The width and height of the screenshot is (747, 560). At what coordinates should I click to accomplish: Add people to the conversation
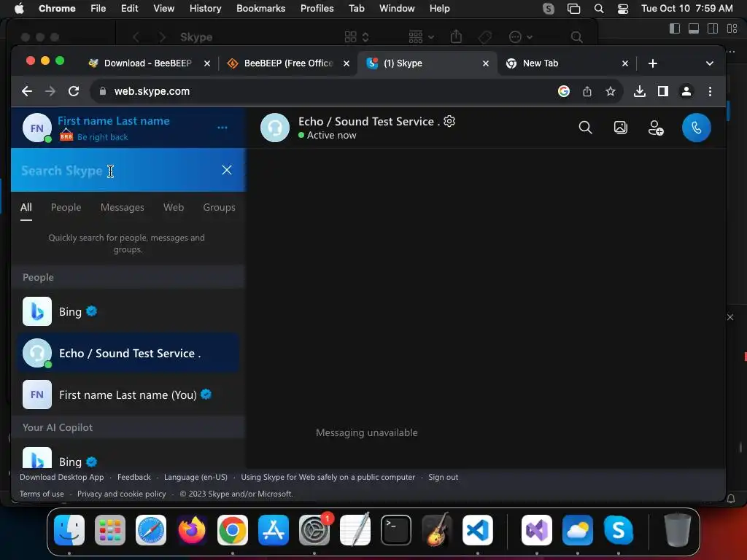click(656, 128)
